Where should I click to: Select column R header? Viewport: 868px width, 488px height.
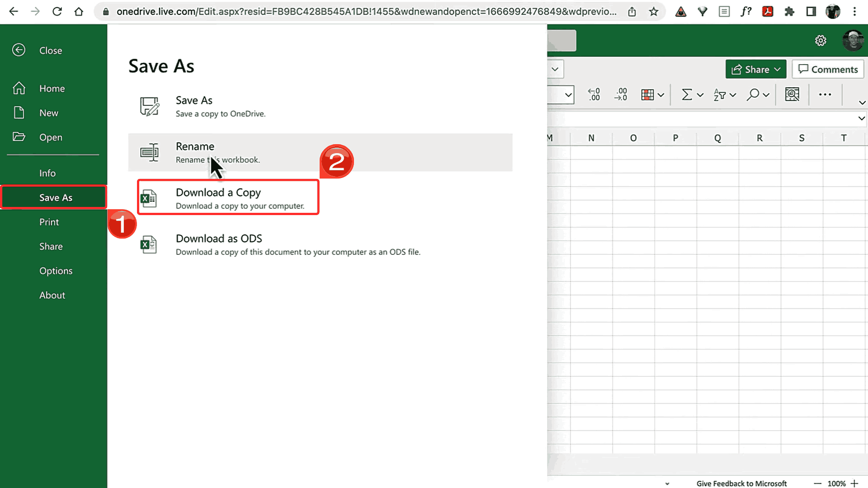pyautogui.click(x=759, y=138)
